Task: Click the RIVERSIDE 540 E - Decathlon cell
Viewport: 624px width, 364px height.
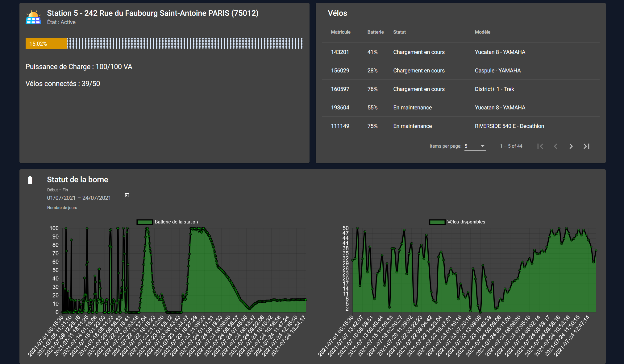Action: (510, 126)
